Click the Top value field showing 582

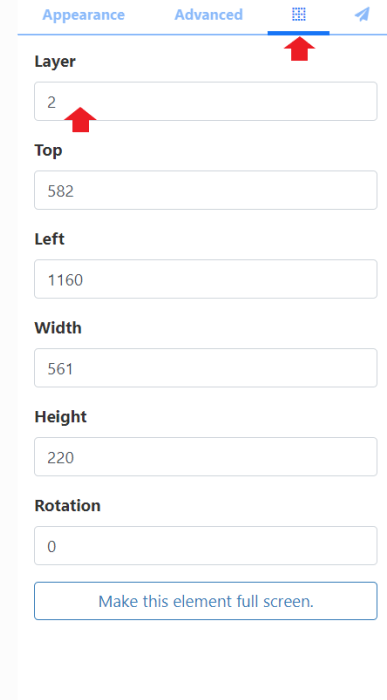click(x=206, y=190)
